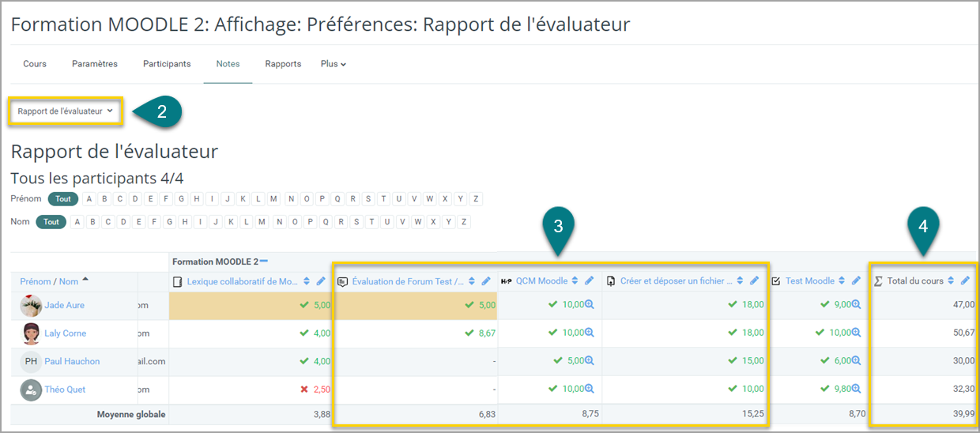Screen dimensions: 980x433
Task: Expand the Plus menu
Action: [334, 64]
